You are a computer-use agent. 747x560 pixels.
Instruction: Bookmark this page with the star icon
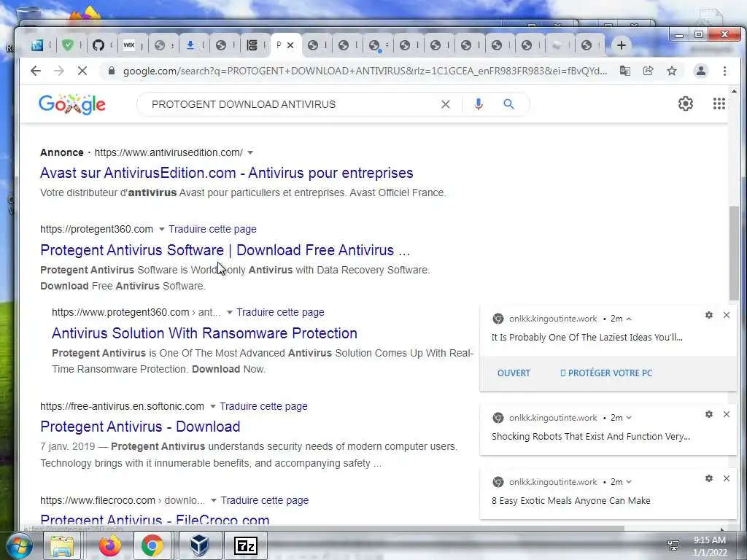pyautogui.click(x=672, y=71)
